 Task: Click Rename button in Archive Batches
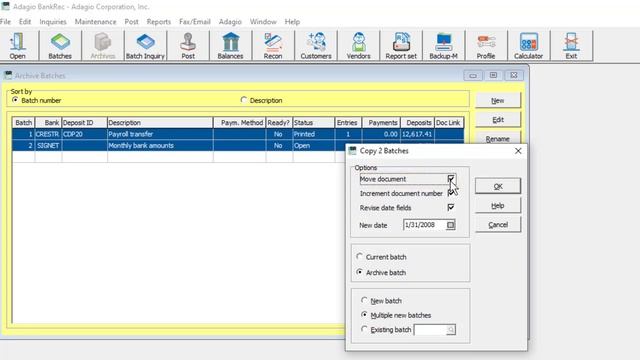[x=498, y=138]
